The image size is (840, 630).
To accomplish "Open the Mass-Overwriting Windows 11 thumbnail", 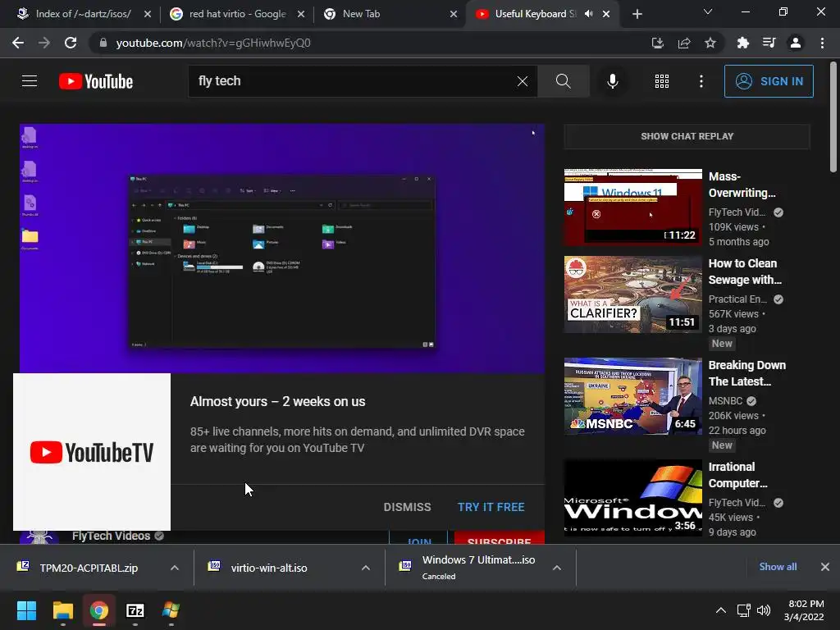I will tap(632, 207).
